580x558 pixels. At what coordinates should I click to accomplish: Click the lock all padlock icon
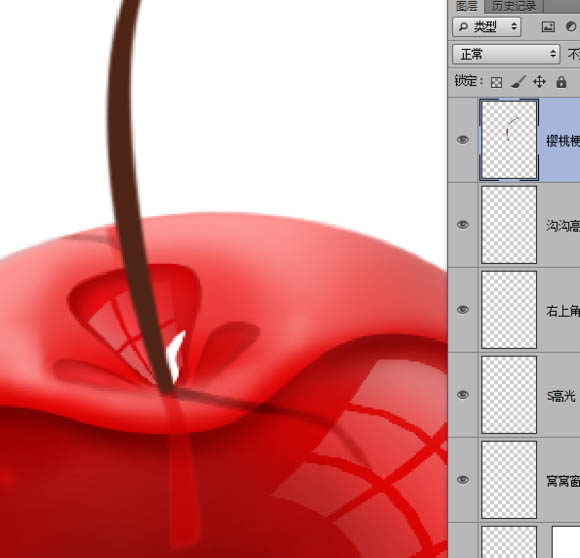tap(561, 82)
